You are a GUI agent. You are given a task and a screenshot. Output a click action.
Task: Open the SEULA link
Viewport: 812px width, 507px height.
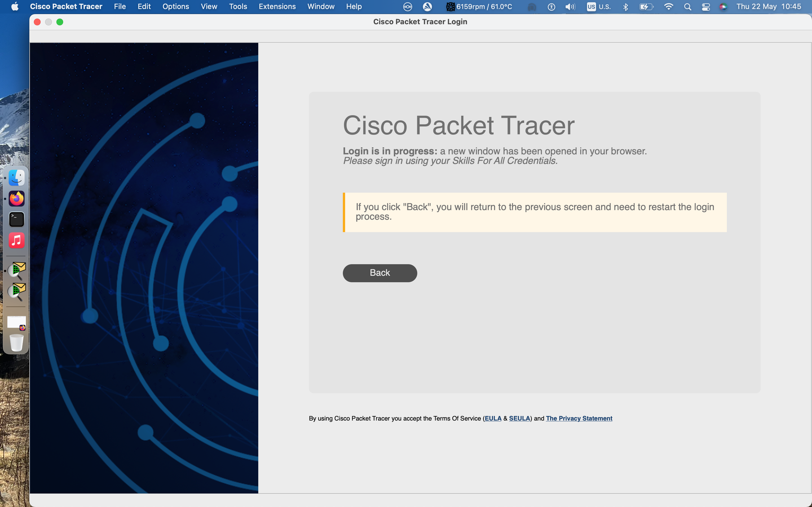pos(519,418)
